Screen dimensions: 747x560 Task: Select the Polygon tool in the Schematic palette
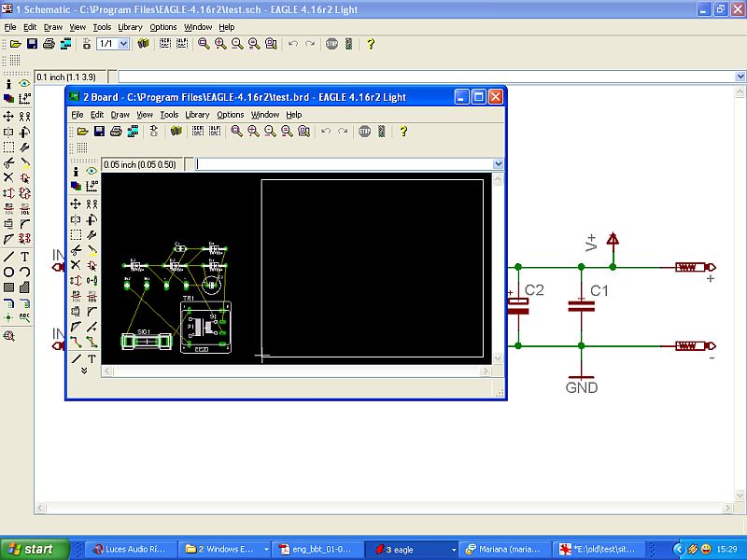click(x=25, y=287)
